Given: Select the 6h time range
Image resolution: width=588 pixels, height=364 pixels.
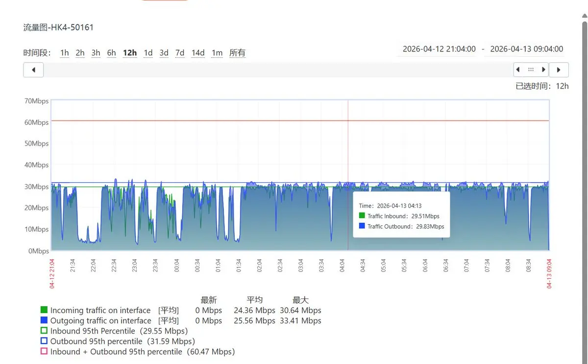Looking at the screenshot, I should [112, 53].
